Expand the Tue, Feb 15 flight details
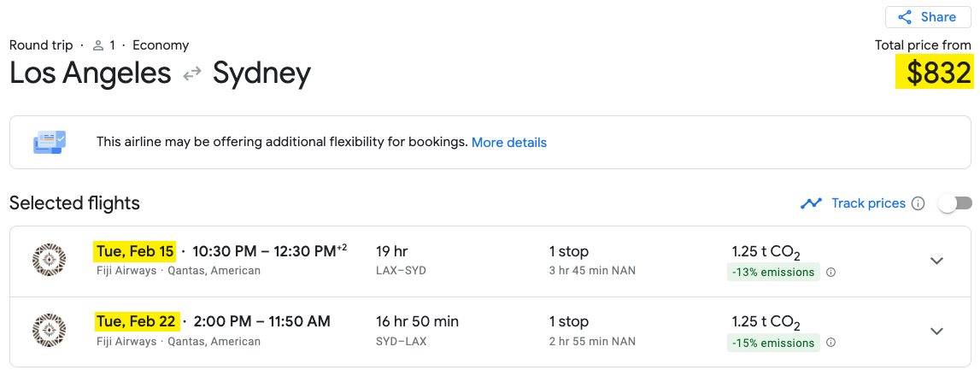980x370 pixels. coord(936,261)
